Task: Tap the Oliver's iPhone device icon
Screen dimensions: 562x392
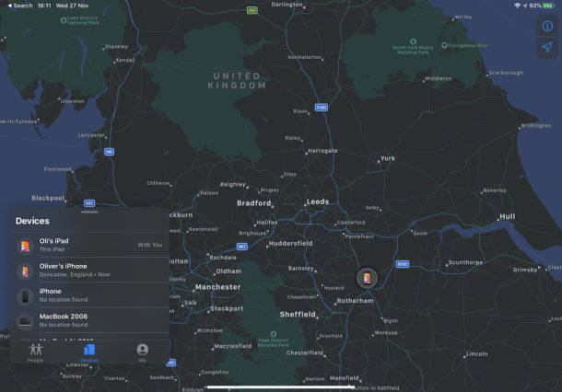Action: pyautogui.click(x=24, y=271)
